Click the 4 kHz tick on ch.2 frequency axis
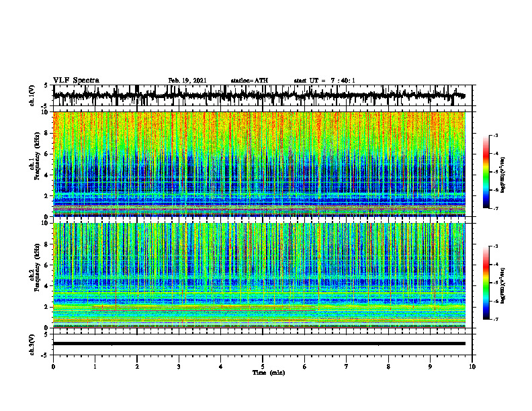 pos(48,286)
